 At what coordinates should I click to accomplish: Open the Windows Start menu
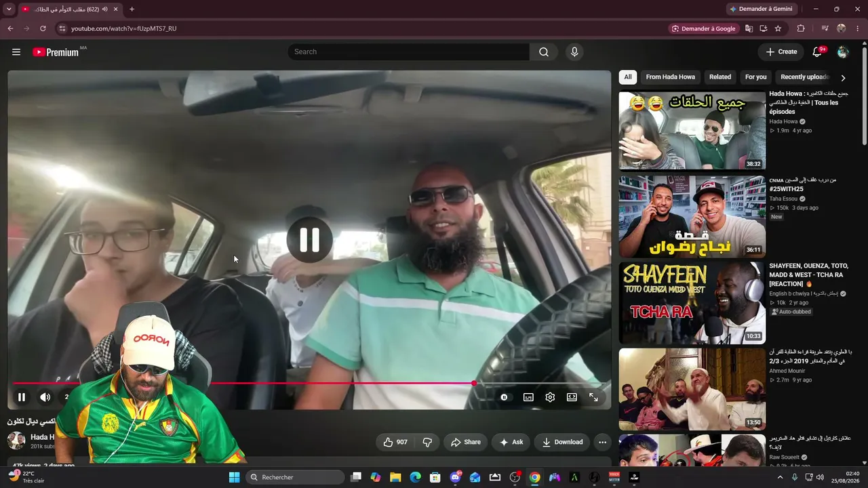[234, 477]
